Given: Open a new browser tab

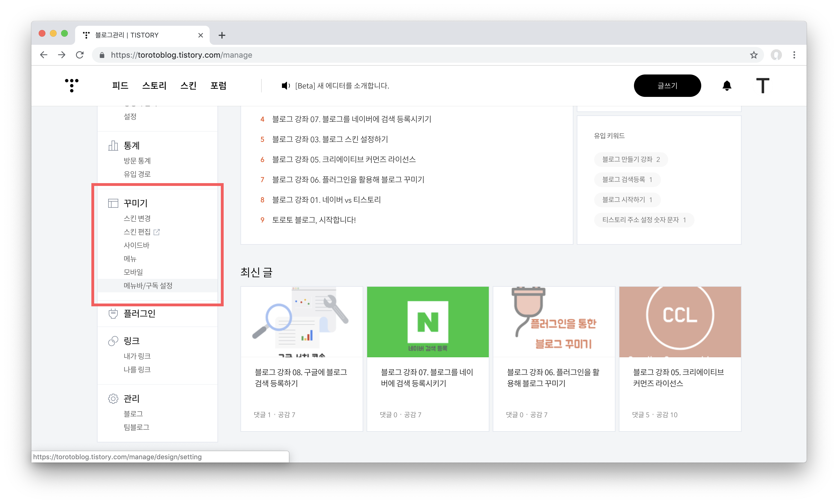Looking at the screenshot, I should pos(222,35).
